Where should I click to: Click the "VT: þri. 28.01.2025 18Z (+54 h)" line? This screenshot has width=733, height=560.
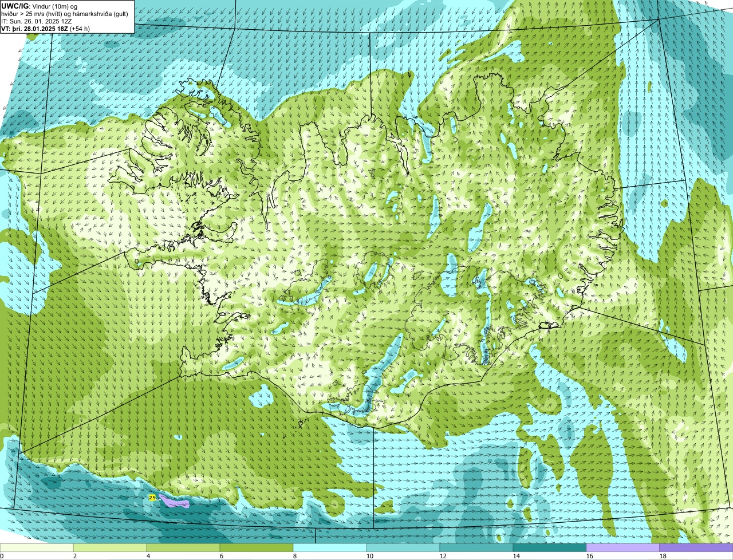click(46, 29)
